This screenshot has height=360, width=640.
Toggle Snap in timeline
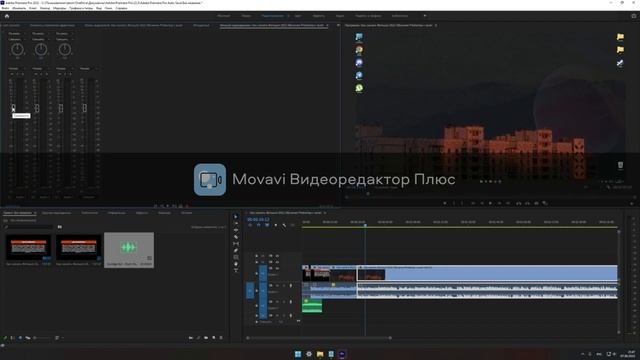(x=258, y=225)
